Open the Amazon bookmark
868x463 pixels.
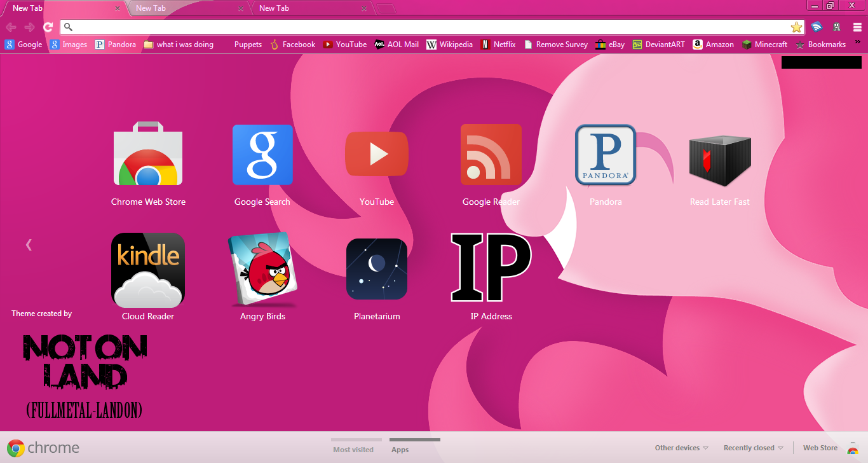(713, 45)
